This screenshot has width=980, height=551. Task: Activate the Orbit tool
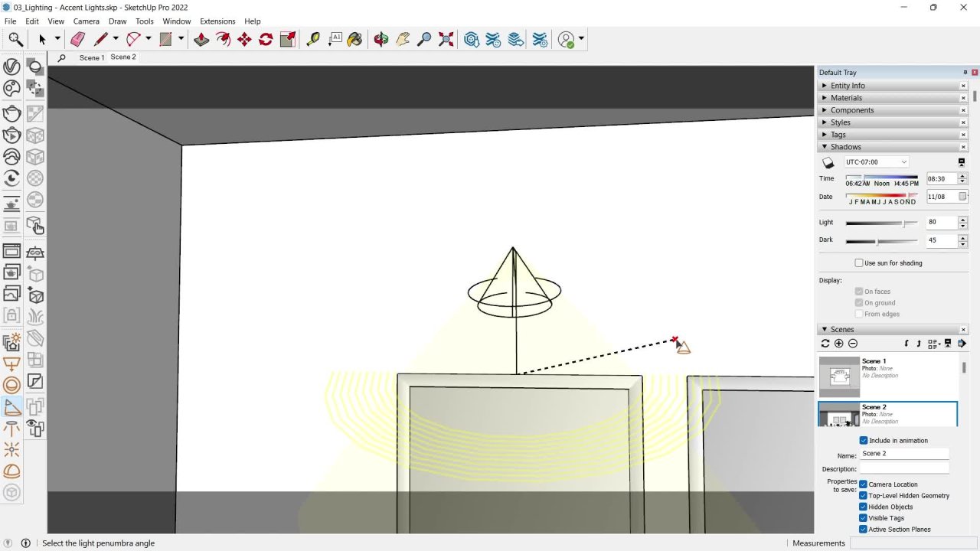click(x=381, y=39)
